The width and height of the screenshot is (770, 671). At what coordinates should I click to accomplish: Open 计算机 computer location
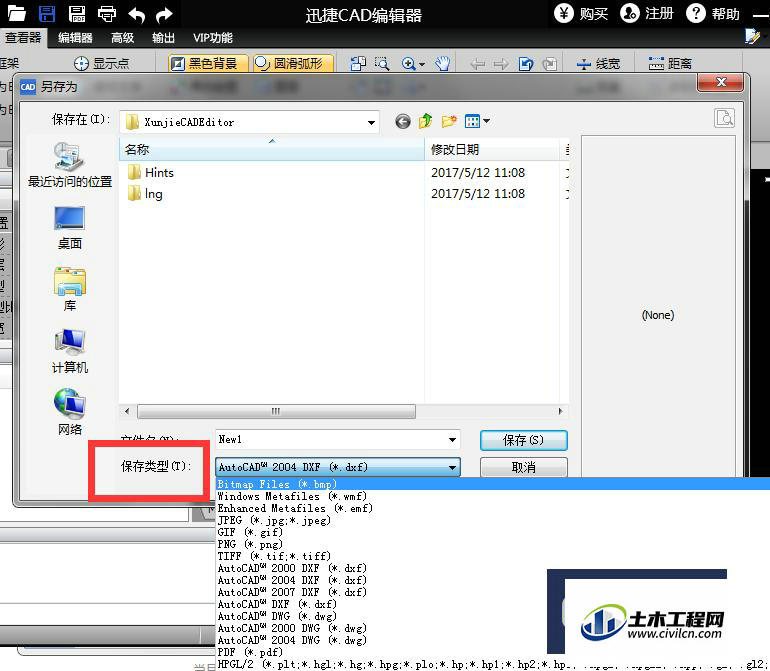tap(70, 351)
